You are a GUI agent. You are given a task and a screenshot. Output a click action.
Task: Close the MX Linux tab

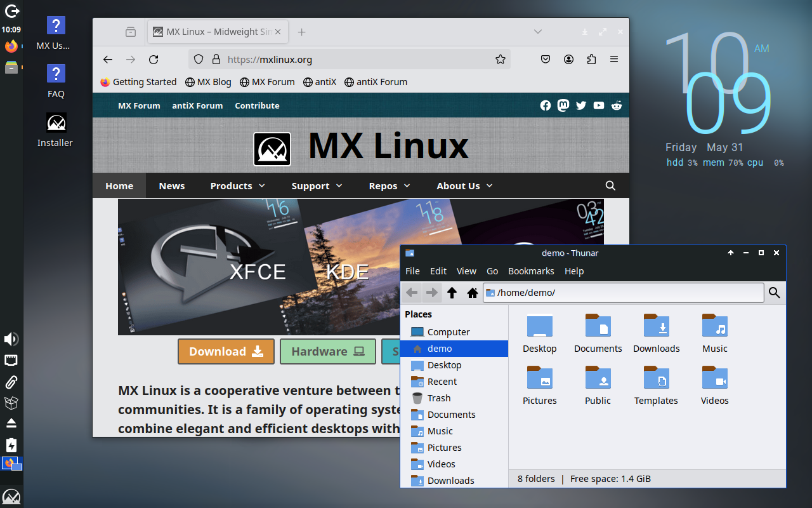click(x=278, y=32)
